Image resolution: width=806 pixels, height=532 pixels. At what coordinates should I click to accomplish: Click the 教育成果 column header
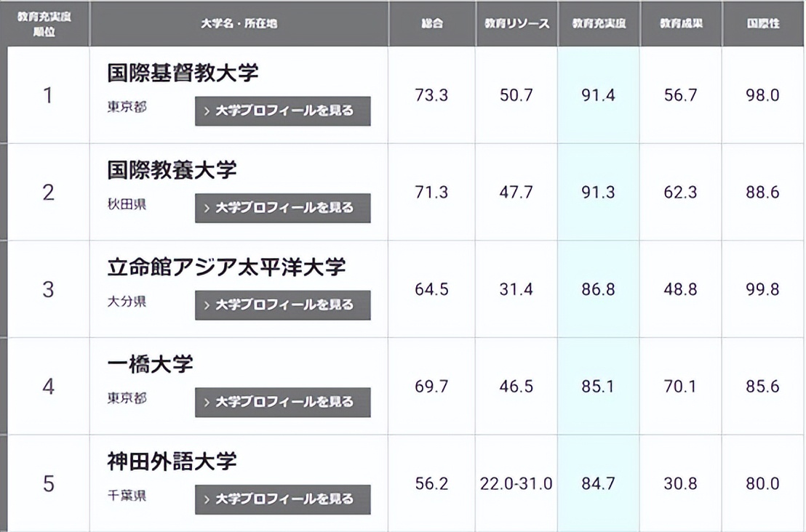tap(680, 23)
